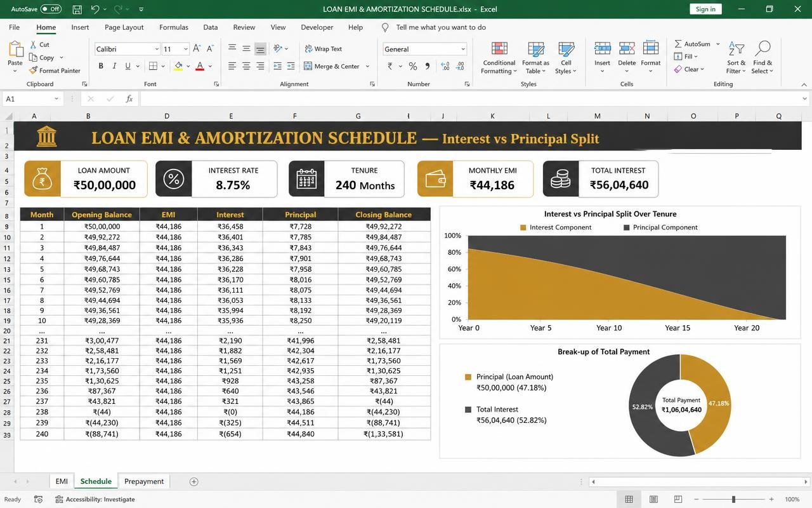Open the Borders dropdown arrow
Image resolution: width=812 pixels, height=508 pixels.
[x=163, y=66]
